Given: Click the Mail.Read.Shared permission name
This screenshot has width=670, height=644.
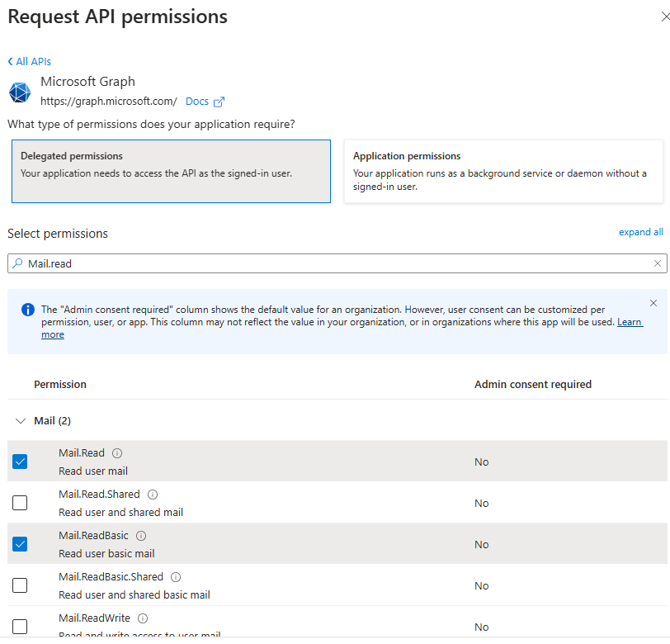Looking at the screenshot, I should click(x=99, y=495).
